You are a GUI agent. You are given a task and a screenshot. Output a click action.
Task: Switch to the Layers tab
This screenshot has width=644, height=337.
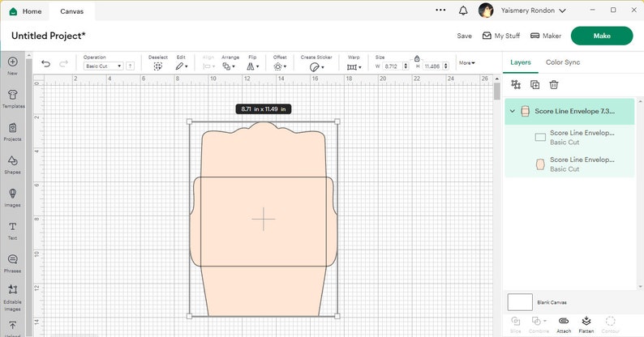pos(521,62)
